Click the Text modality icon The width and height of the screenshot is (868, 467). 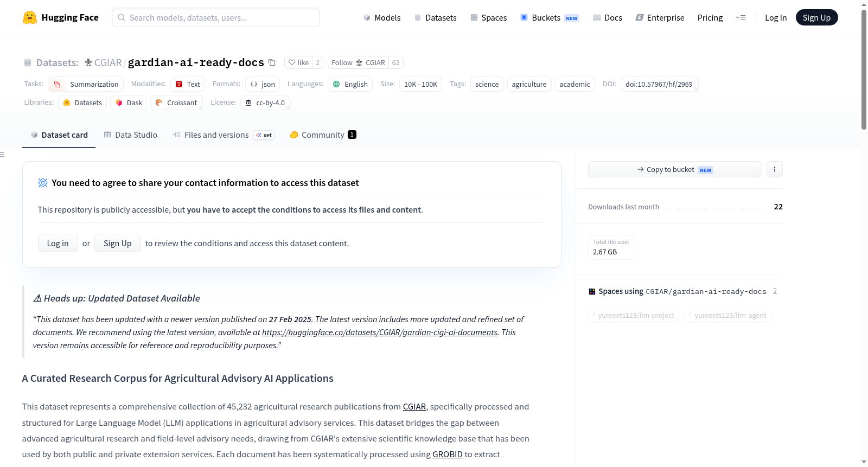179,84
